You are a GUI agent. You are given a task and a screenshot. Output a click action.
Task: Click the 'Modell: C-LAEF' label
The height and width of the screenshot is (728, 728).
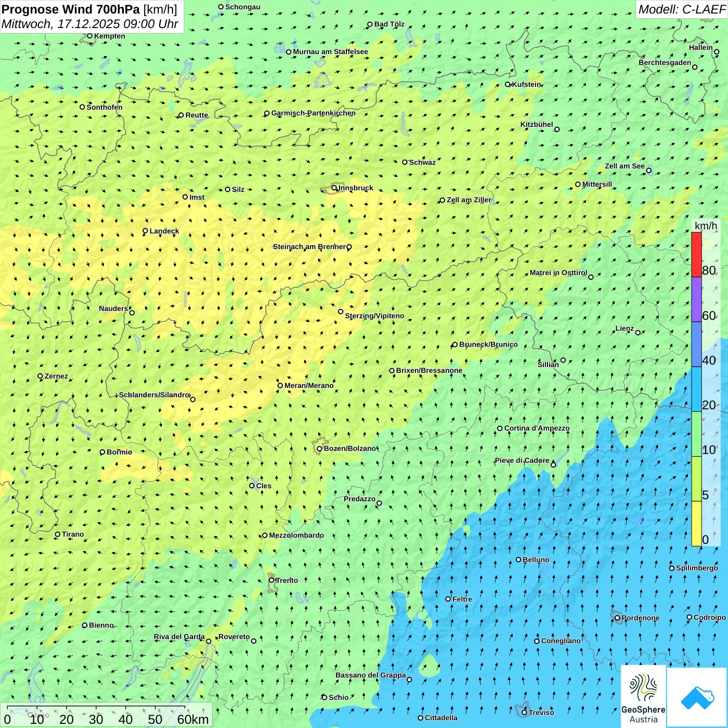click(x=682, y=9)
